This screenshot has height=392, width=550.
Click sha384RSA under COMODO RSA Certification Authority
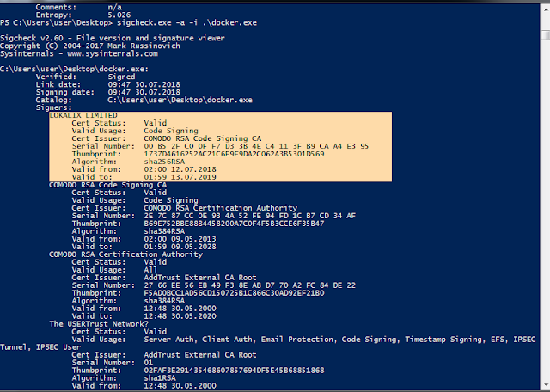click(164, 301)
